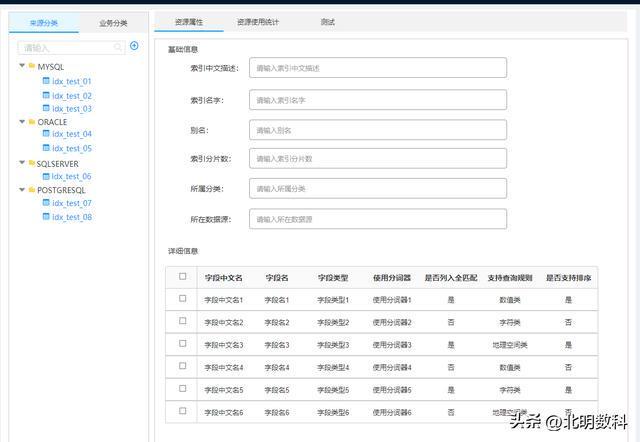Open the 资源属性 tab
The image size is (640, 442).
point(189,22)
